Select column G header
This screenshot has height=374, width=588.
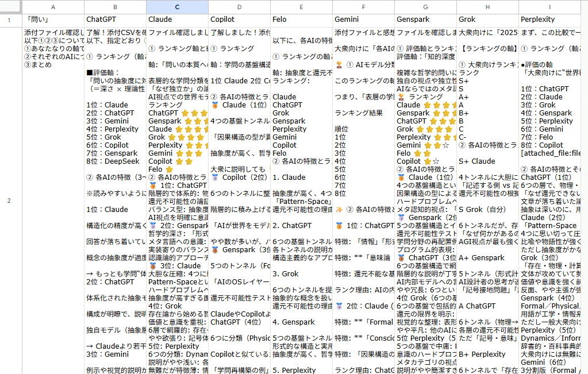425,7
